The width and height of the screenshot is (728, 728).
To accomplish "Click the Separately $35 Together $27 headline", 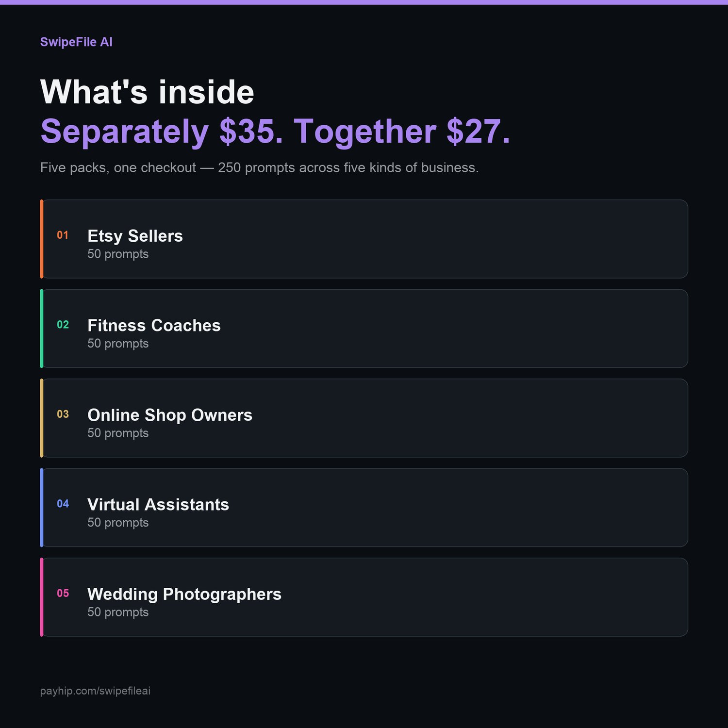I will (x=275, y=132).
